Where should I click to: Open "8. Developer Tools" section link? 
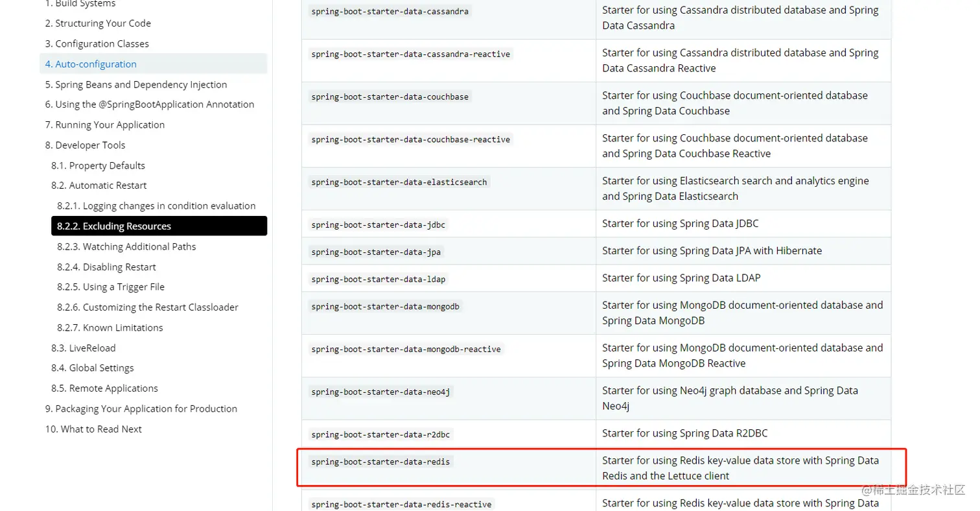(x=85, y=145)
